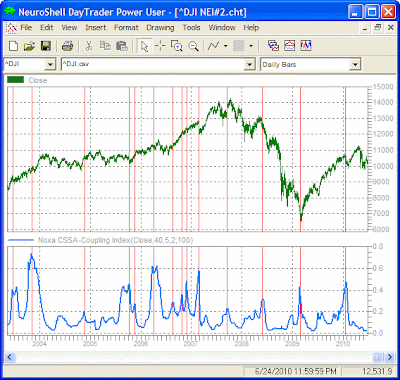The image size is (400, 380).
Task: Print the chart using the printer icon
Action: 67,46
